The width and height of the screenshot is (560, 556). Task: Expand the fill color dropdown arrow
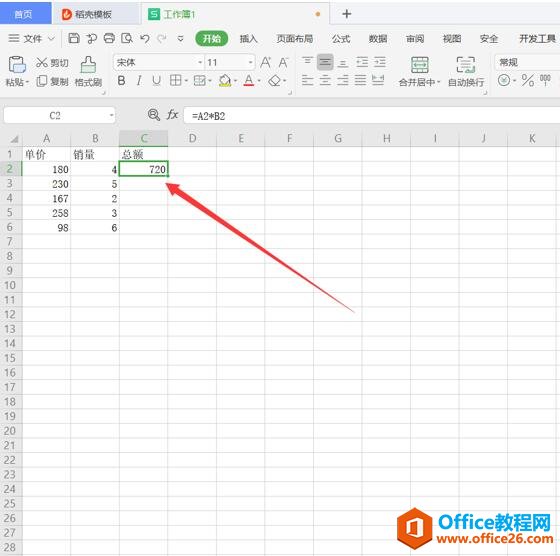235,81
